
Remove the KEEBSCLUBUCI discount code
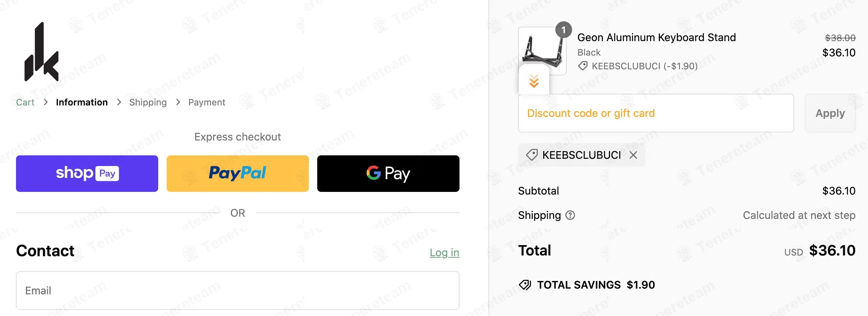pyautogui.click(x=633, y=155)
